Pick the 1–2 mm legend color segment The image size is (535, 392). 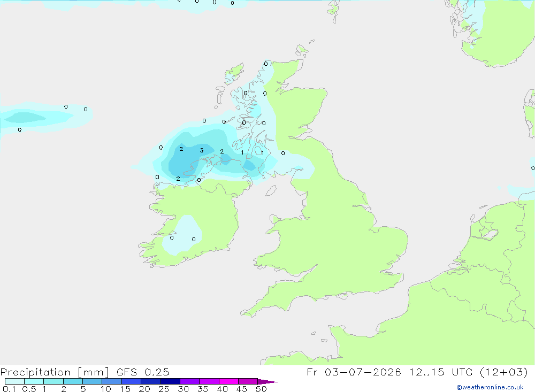point(53,381)
